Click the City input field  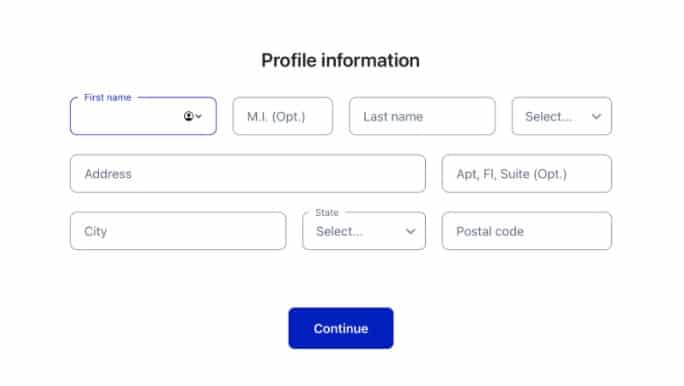[178, 231]
